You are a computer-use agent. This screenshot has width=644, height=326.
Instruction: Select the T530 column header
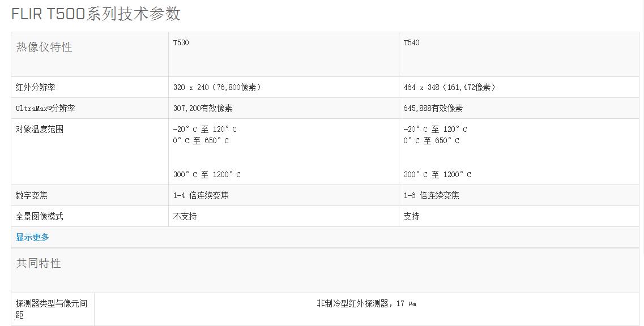(181, 42)
